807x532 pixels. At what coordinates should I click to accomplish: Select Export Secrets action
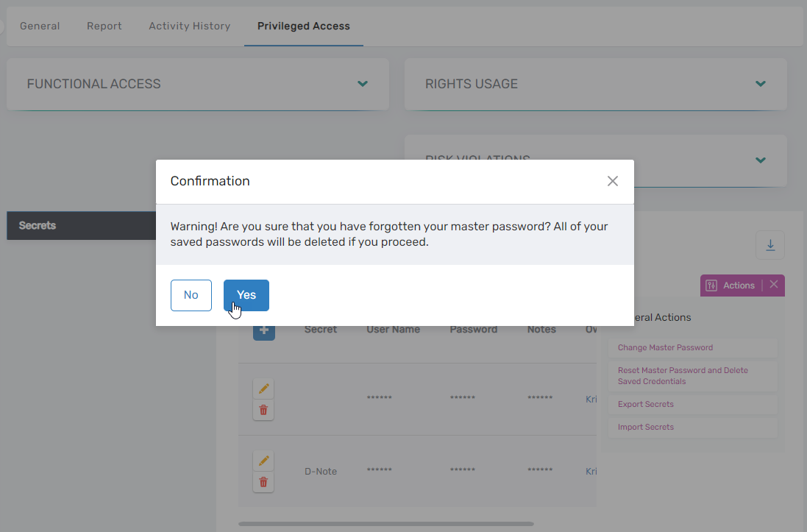click(645, 404)
